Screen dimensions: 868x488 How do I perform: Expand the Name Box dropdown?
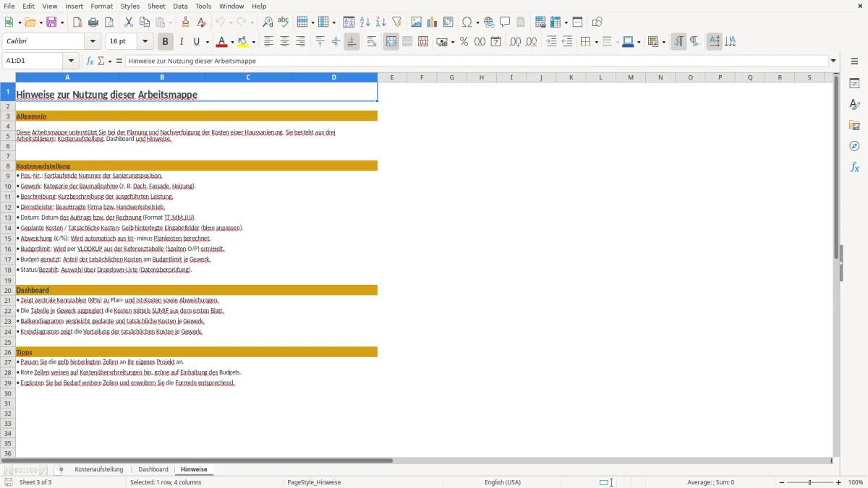(x=71, y=61)
